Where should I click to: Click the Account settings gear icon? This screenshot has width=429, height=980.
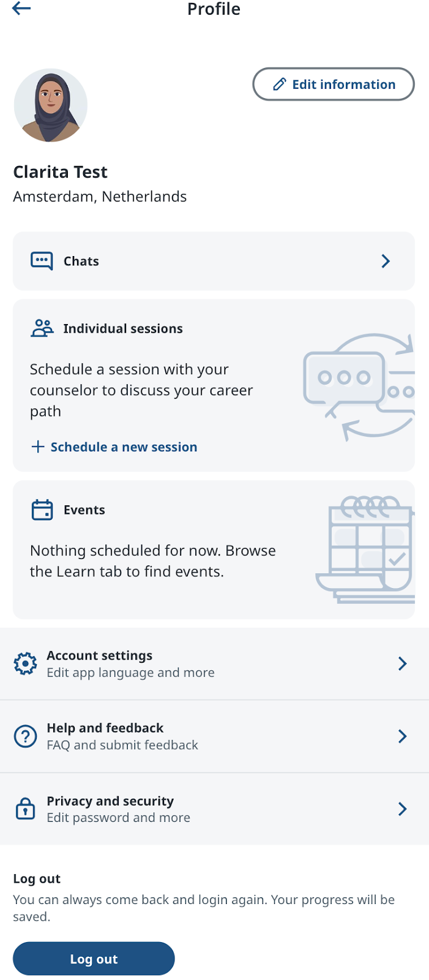point(25,664)
